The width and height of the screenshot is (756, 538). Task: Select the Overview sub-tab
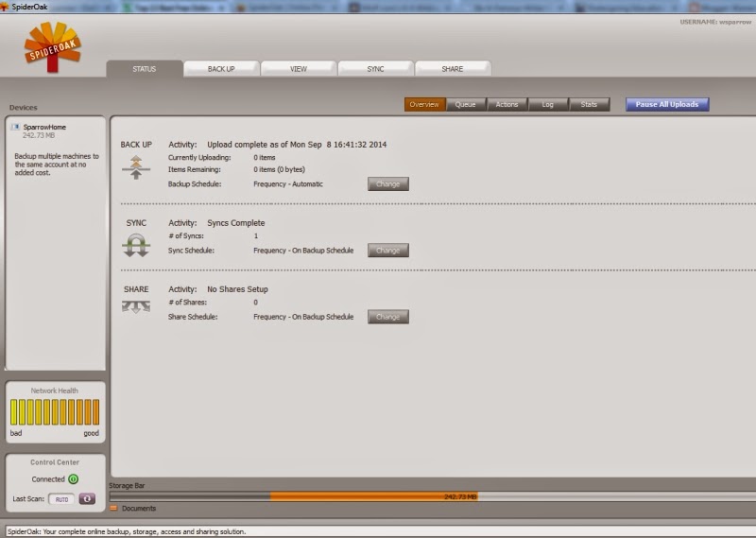[x=424, y=104]
